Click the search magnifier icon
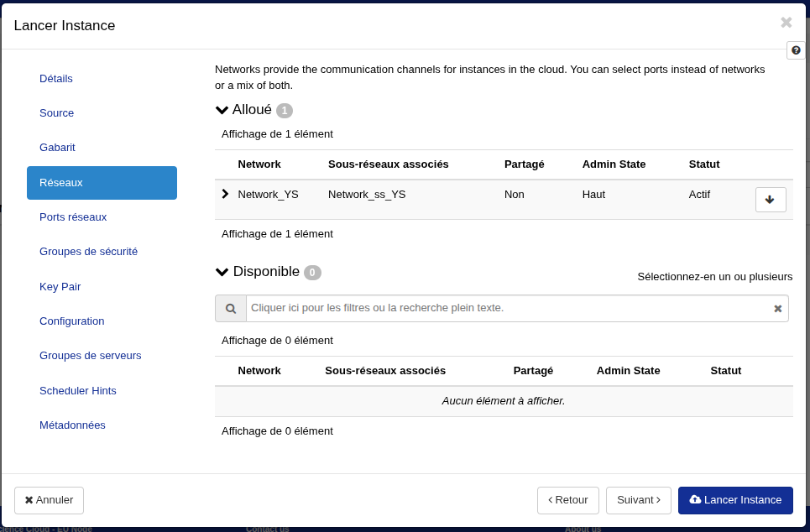810x532 pixels. tap(231, 309)
